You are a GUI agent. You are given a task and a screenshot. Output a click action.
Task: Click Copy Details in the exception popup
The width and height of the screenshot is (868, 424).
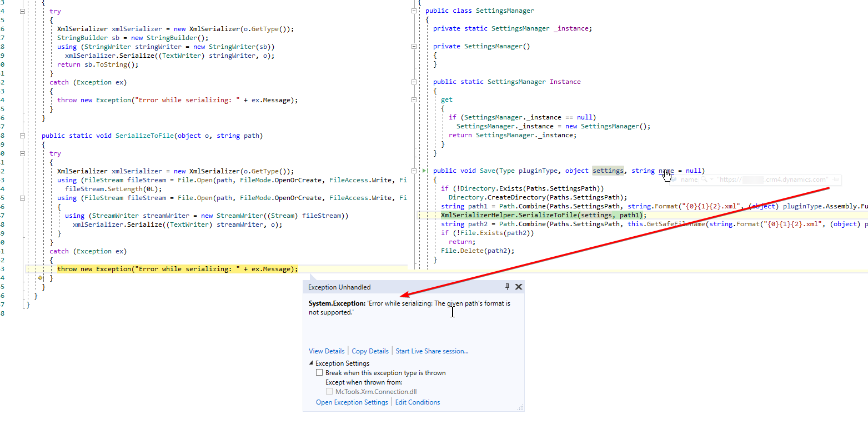tap(370, 351)
